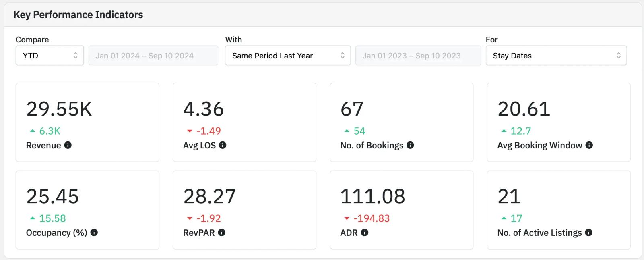Click the 29.55K revenue value

click(59, 109)
